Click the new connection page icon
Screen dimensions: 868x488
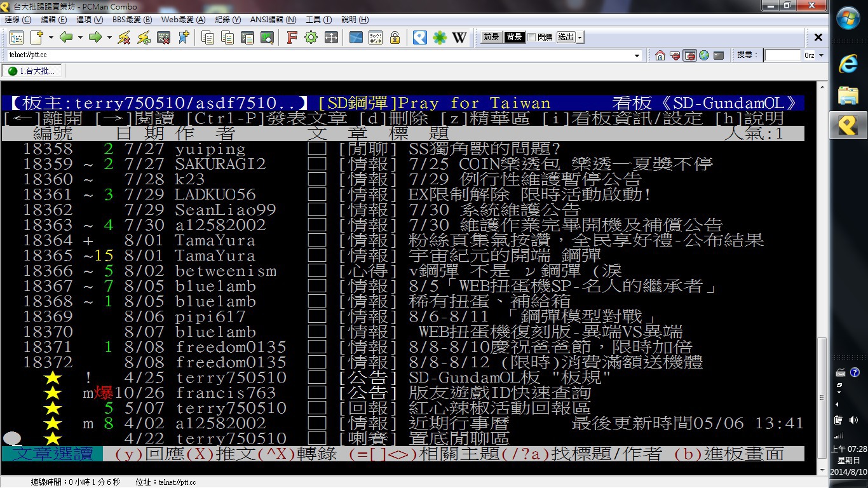click(x=36, y=37)
